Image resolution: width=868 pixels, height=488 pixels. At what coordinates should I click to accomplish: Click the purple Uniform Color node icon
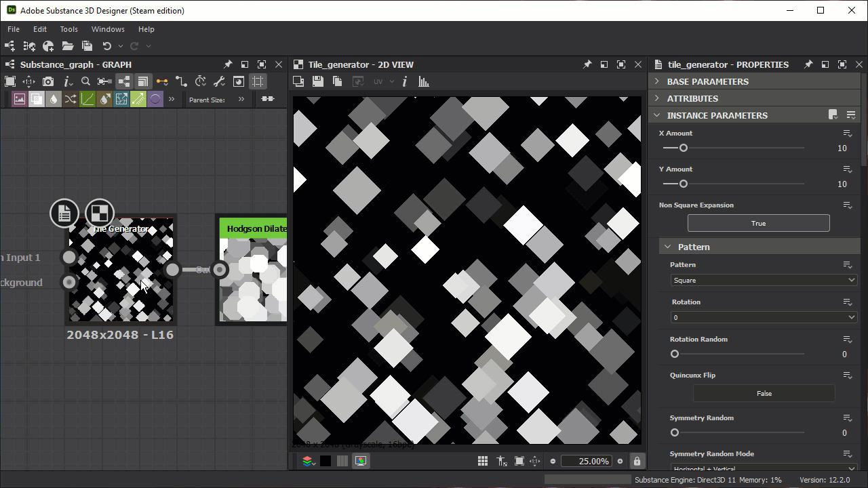click(155, 99)
